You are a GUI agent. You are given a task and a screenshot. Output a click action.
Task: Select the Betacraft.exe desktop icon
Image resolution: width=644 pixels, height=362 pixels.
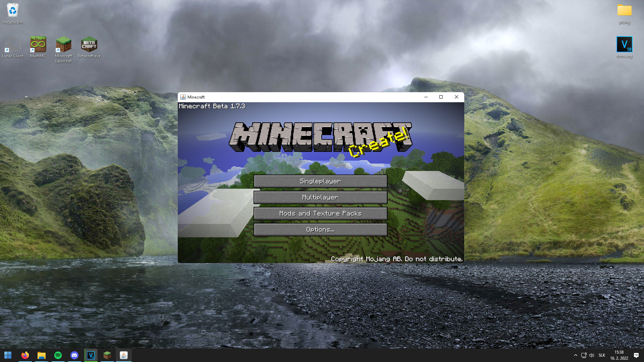pos(89,47)
